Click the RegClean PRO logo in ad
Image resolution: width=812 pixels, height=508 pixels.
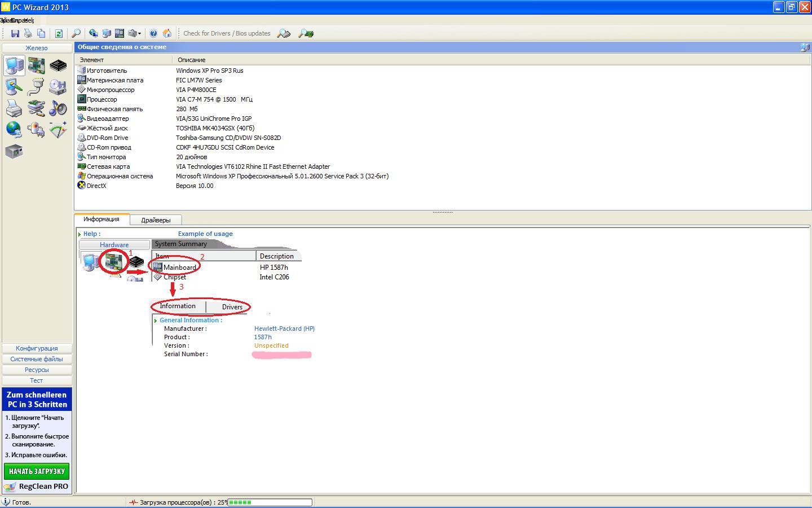coord(37,487)
